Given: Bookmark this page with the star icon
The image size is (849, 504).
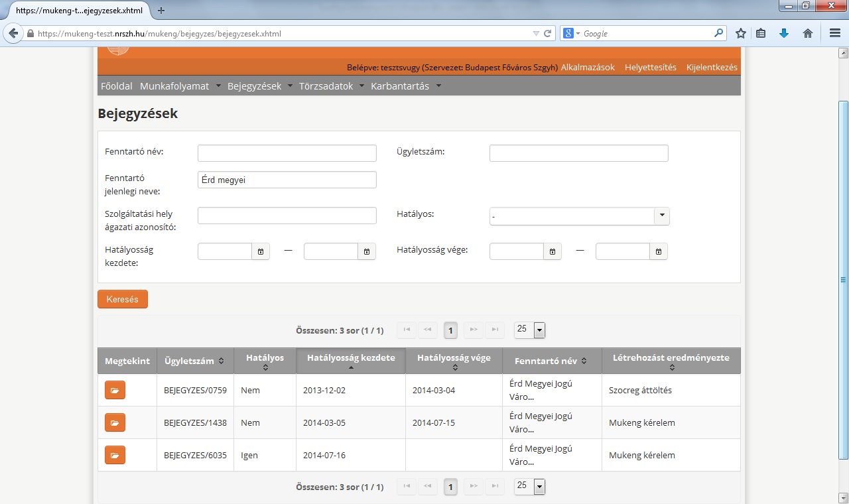Looking at the screenshot, I should pos(741,33).
